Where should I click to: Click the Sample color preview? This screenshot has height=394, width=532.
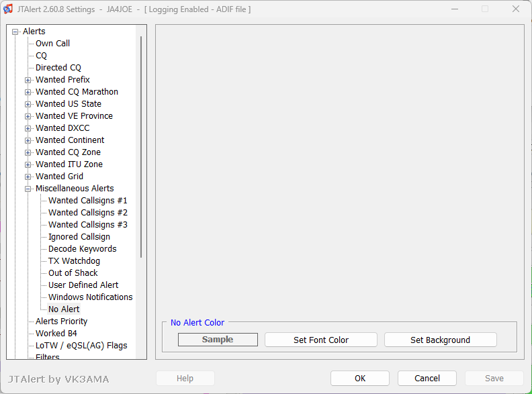coord(218,340)
